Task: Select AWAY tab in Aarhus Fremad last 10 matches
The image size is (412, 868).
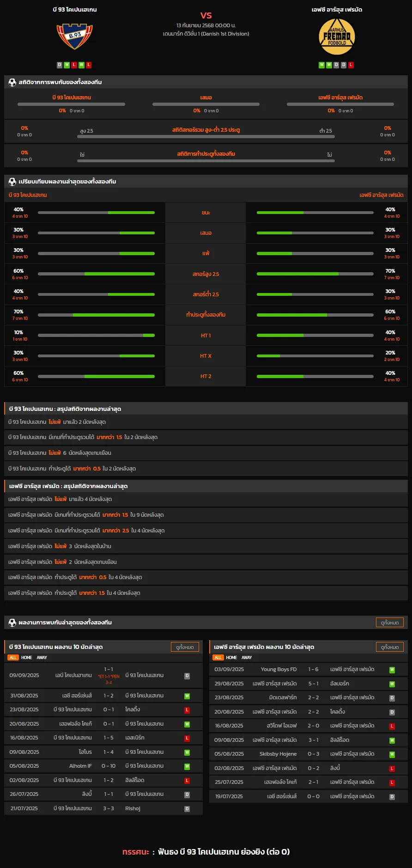Action: click(247, 657)
